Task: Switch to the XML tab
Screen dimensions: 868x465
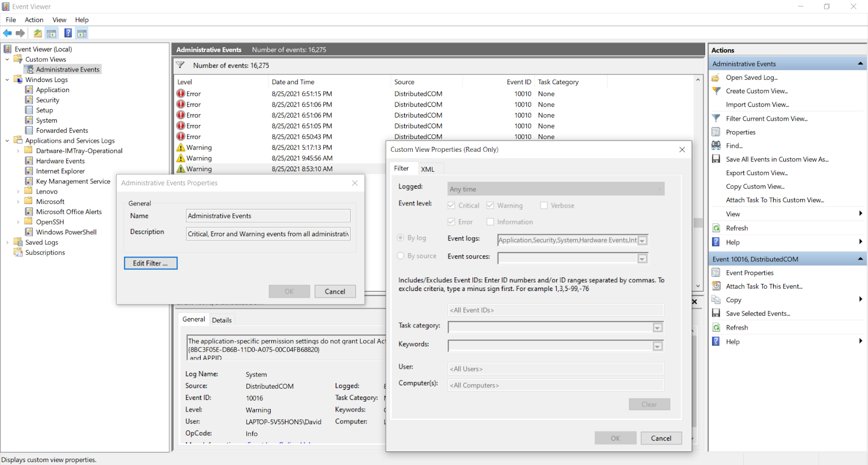Action: pyautogui.click(x=427, y=169)
